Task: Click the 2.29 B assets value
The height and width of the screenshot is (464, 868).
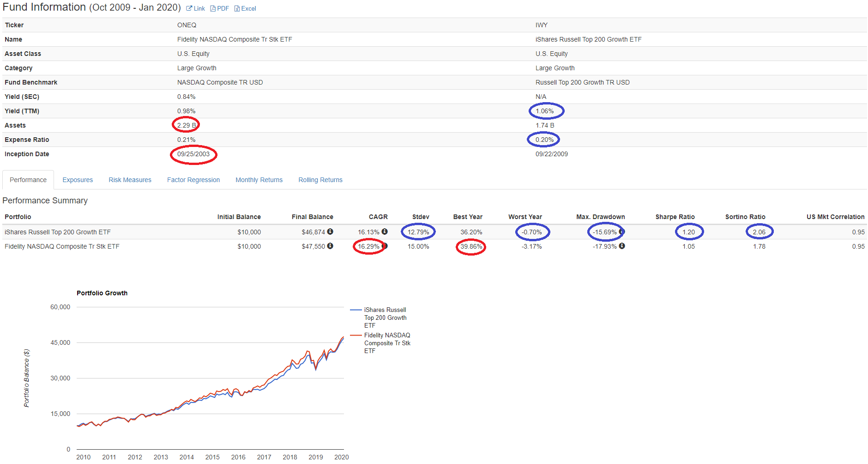Action: click(x=187, y=125)
